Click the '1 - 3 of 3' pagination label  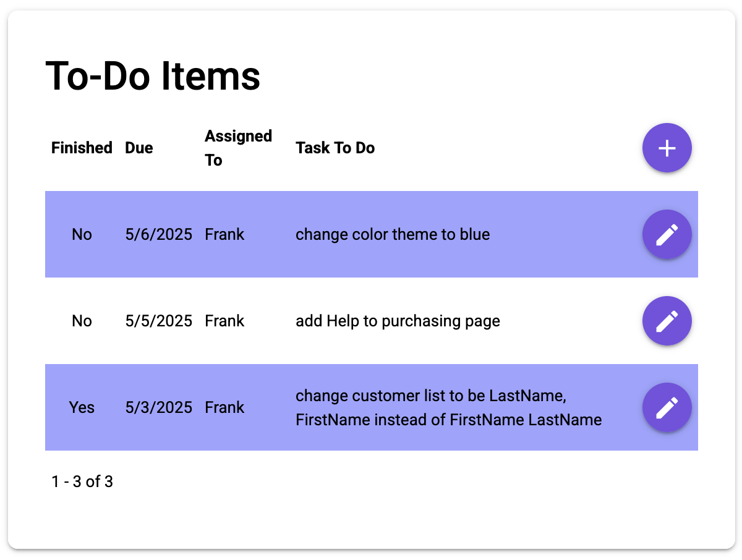82,482
